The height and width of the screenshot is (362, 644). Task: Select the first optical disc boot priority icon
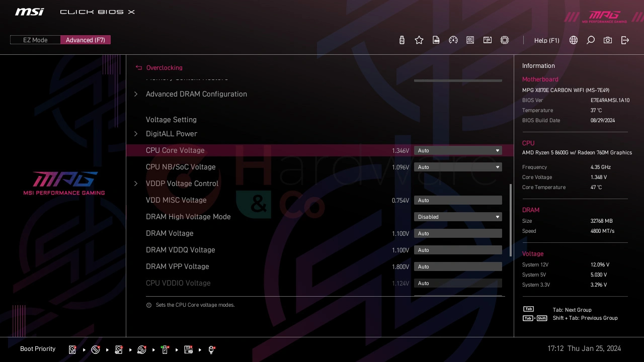point(96,349)
